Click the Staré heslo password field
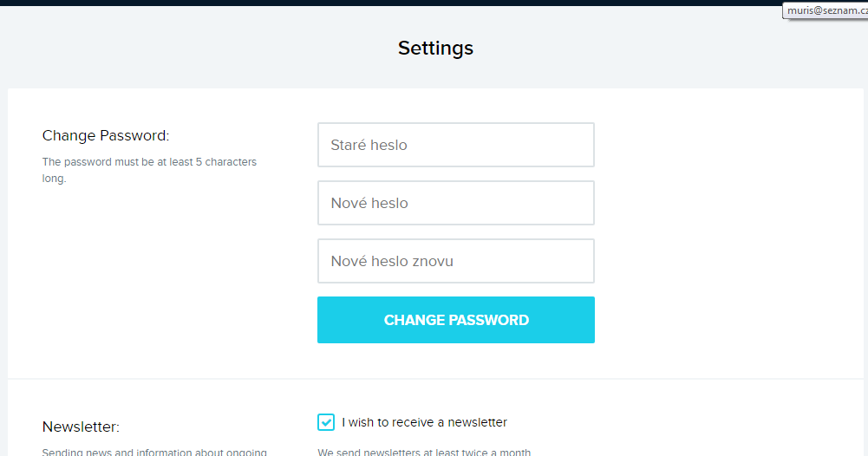 point(455,145)
